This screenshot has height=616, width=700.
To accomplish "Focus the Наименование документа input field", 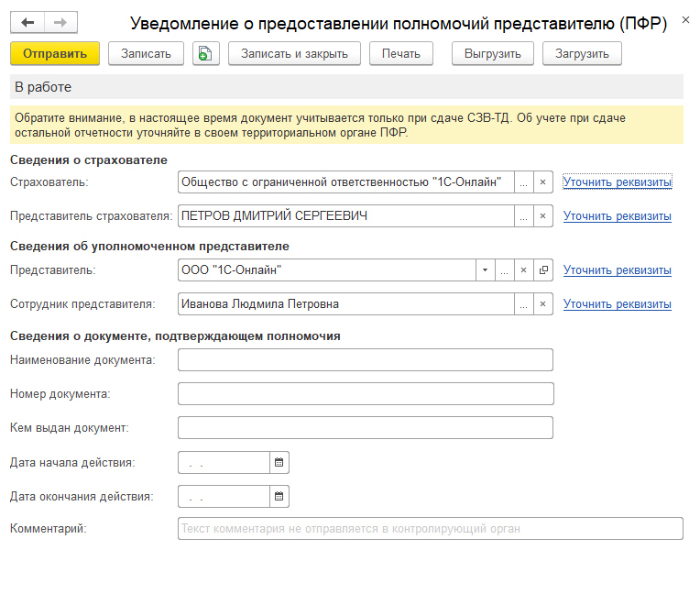I will tap(366, 360).
